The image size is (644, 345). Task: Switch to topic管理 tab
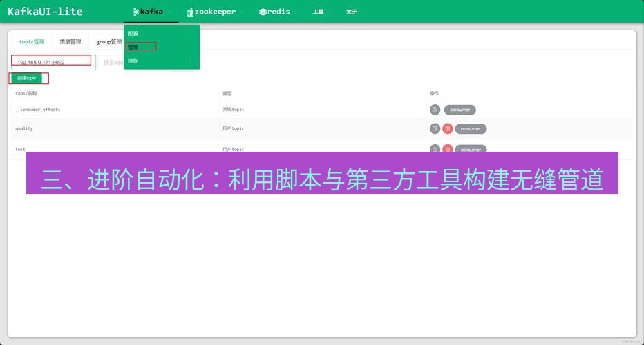click(32, 42)
